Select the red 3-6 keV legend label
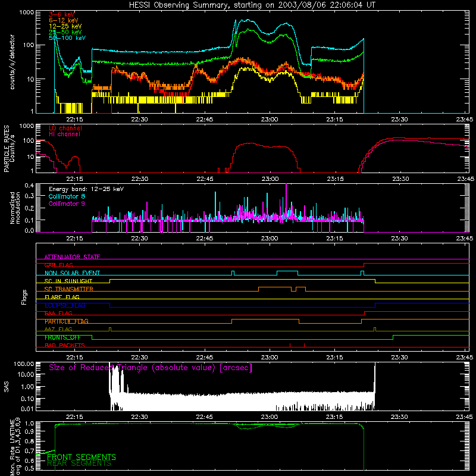 coord(62,14)
